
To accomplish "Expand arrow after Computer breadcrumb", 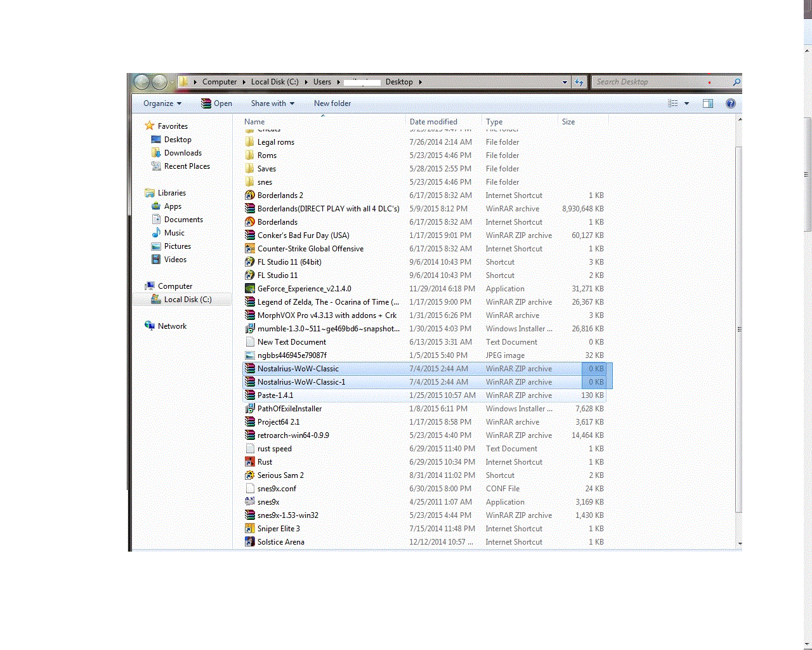I will pyautogui.click(x=244, y=82).
